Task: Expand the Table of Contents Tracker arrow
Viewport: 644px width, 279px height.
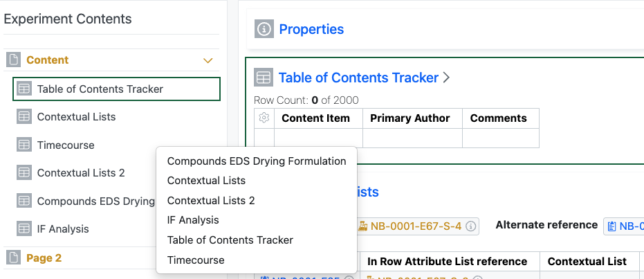Action: point(447,78)
